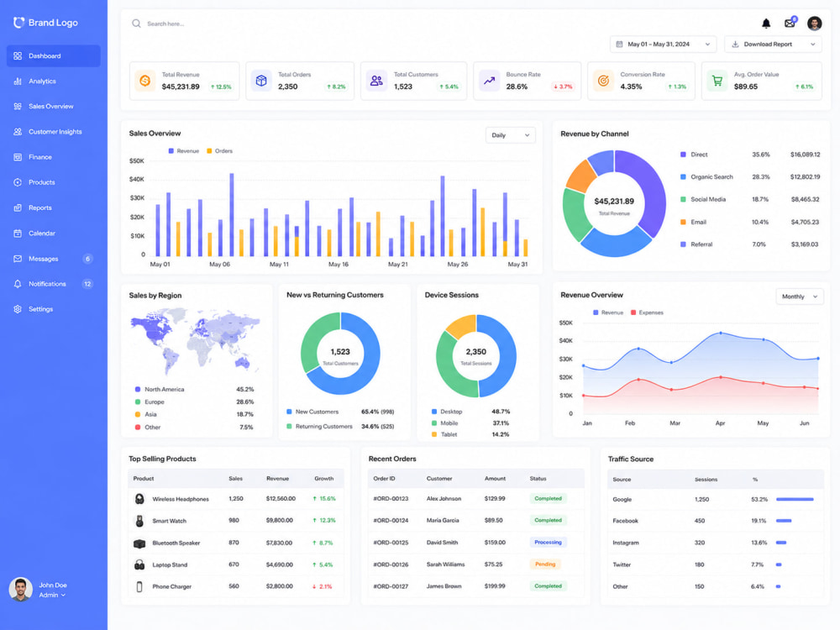Click the Google sessions progress bar
Viewport: 840px width, 630px height.
[x=795, y=499]
